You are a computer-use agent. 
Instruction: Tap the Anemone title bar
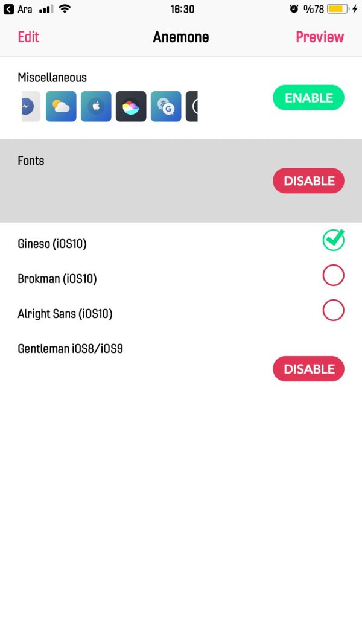181,37
